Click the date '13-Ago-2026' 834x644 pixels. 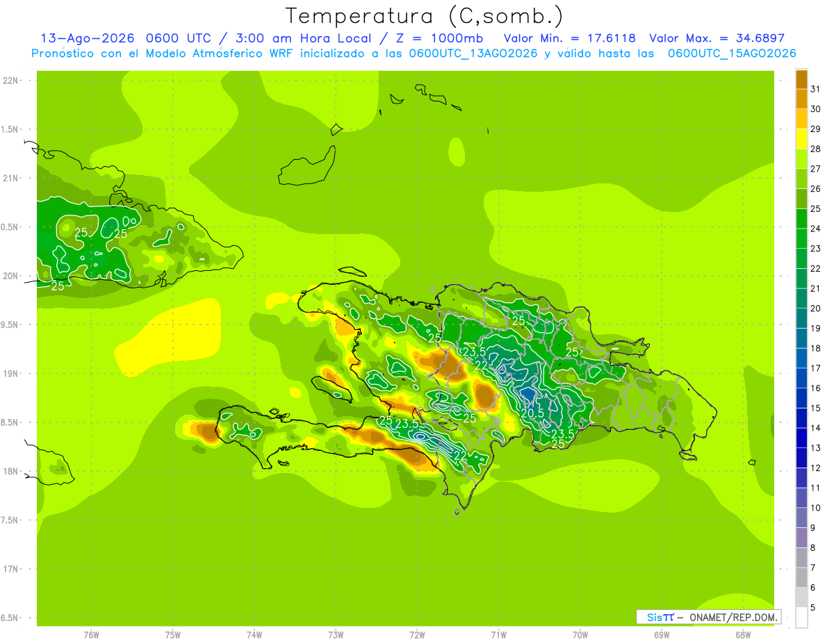tap(87, 38)
